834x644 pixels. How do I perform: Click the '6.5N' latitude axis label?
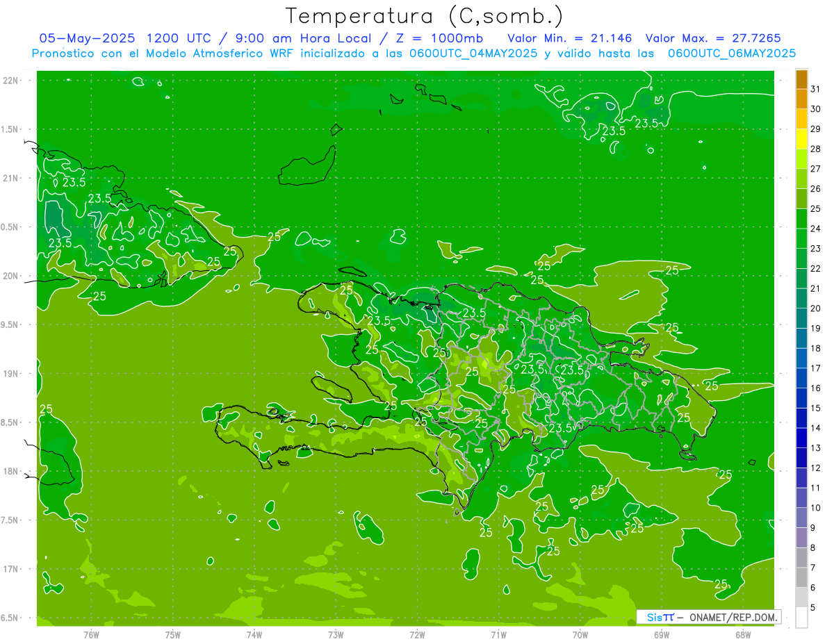coord(10,618)
